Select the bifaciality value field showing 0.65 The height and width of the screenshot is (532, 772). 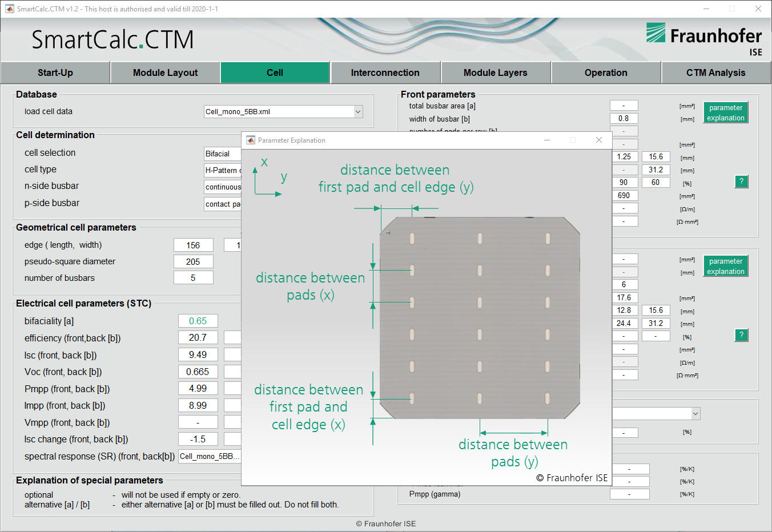tap(198, 321)
